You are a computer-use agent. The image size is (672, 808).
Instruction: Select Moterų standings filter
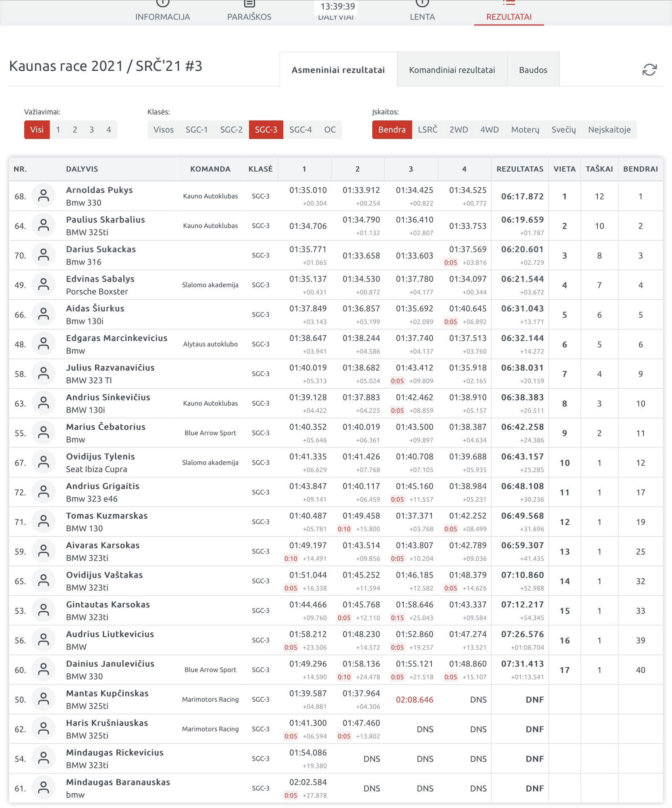tap(525, 130)
